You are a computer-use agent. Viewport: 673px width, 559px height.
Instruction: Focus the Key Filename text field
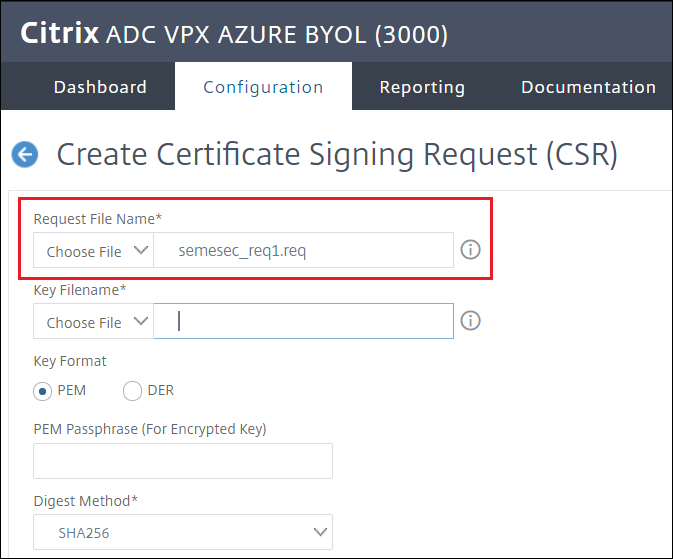pyautogui.click(x=303, y=322)
